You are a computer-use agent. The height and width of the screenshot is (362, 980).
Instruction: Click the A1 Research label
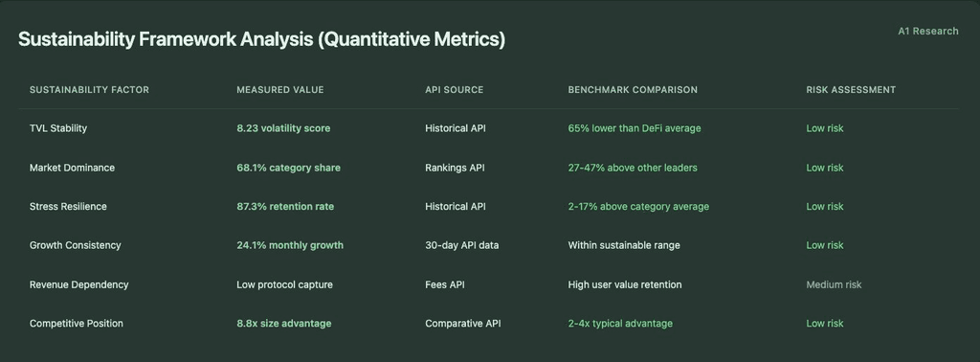point(927,32)
